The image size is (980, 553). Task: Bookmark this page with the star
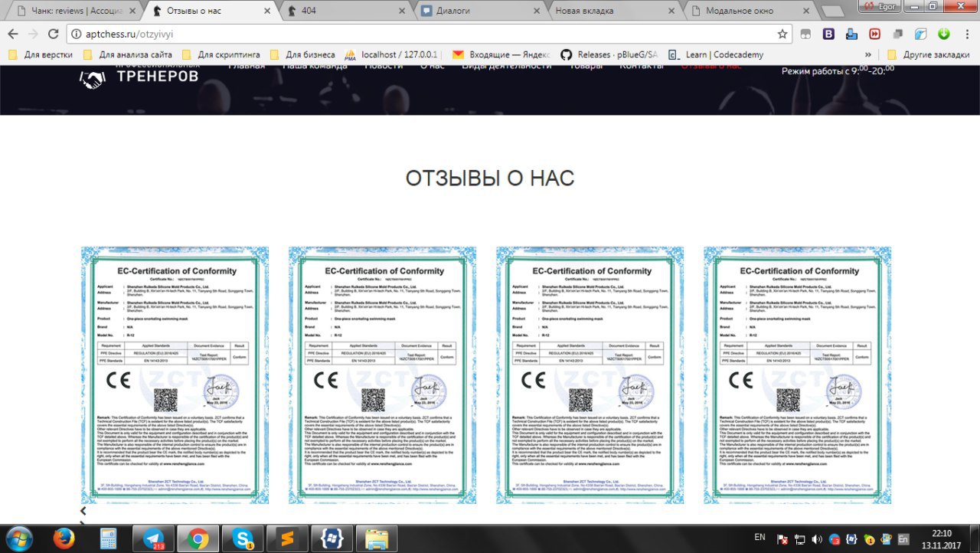coord(782,34)
